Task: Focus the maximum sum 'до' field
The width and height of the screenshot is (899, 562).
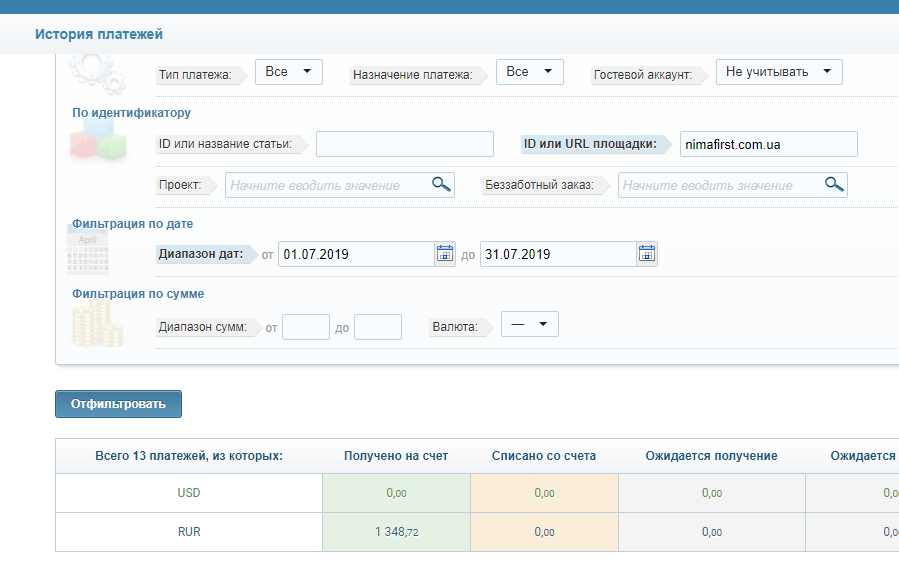Action: pyautogui.click(x=377, y=327)
